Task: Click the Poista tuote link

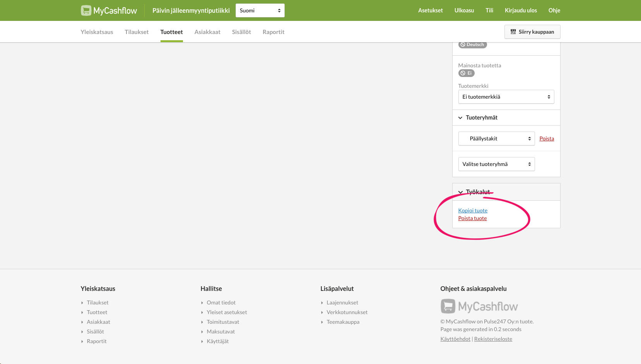Action: coord(472,218)
